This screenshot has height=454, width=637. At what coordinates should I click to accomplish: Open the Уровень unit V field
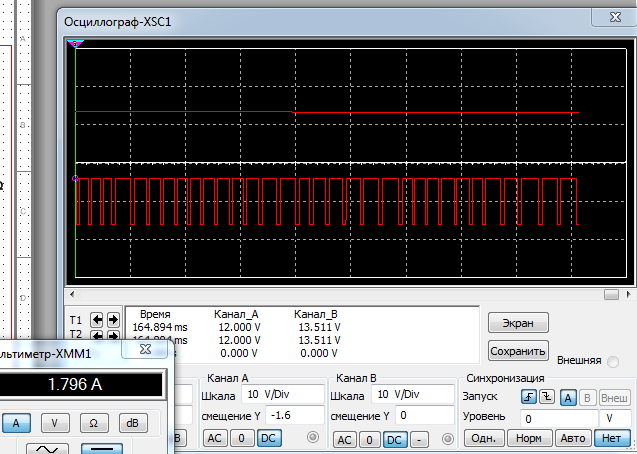click(614, 419)
